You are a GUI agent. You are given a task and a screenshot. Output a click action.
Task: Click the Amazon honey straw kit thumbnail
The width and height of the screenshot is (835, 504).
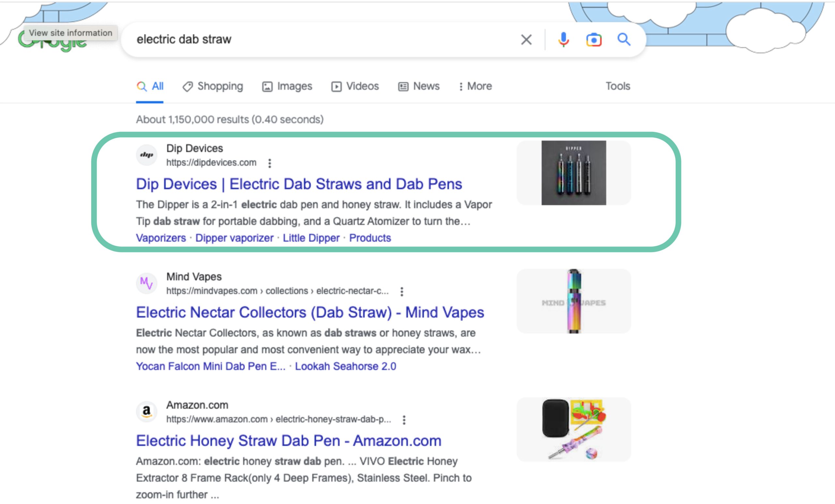(573, 429)
